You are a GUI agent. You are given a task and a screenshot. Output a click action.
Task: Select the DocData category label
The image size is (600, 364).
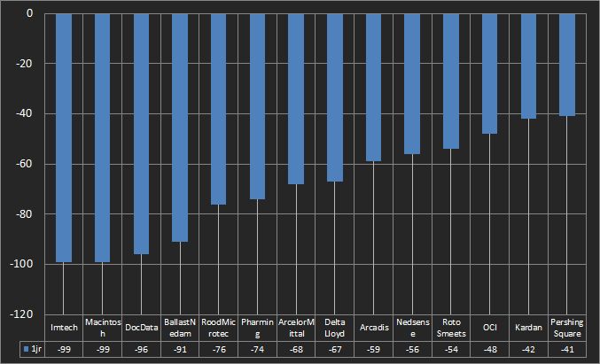[142, 328]
